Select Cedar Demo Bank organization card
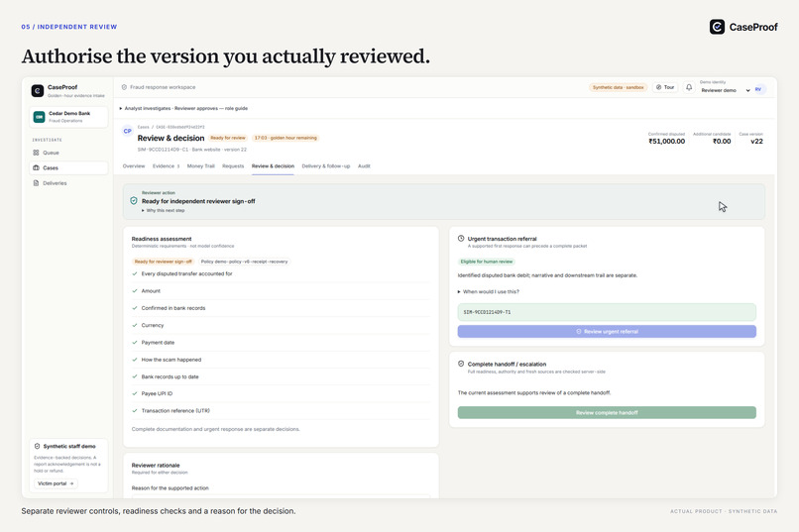799x532 pixels. pyautogui.click(x=68, y=117)
